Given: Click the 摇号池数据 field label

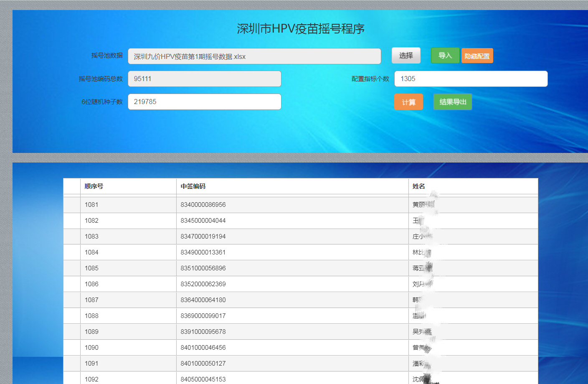Looking at the screenshot, I should point(107,56).
